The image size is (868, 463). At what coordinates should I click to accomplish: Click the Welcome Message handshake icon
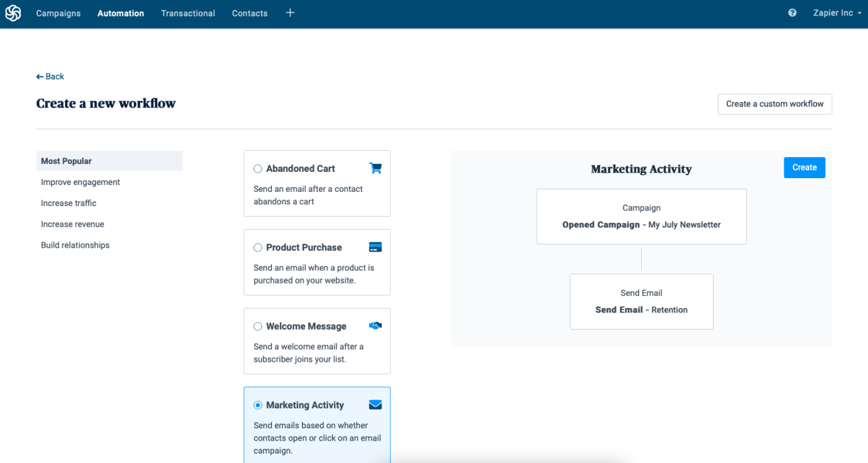point(375,326)
